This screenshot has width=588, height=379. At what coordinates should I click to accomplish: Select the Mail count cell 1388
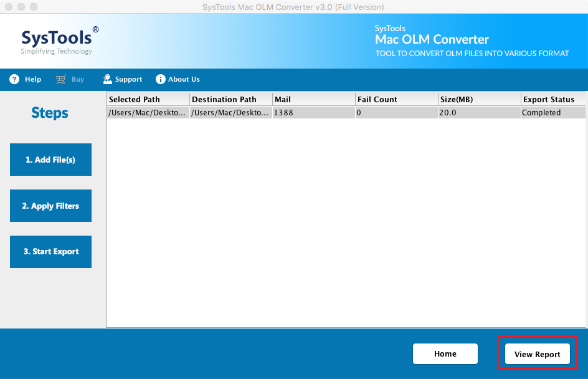[x=314, y=113]
